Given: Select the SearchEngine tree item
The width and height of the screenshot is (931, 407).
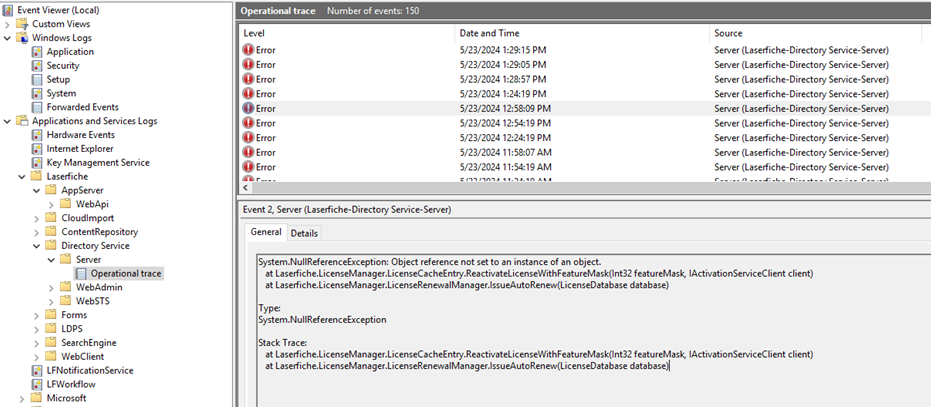Looking at the screenshot, I should (x=88, y=343).
